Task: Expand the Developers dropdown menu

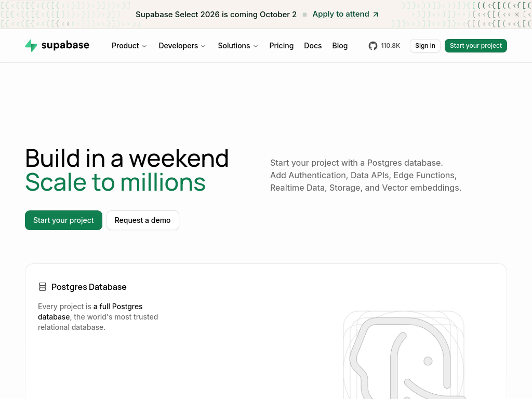Action: pyautogui.click(x=182, y=46)
